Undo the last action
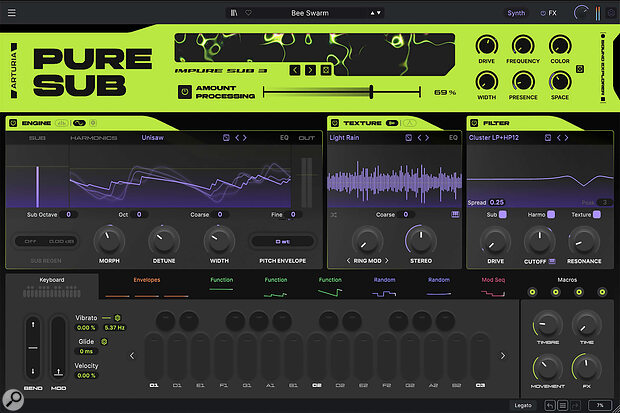The image size is (620, 413). 550,405
